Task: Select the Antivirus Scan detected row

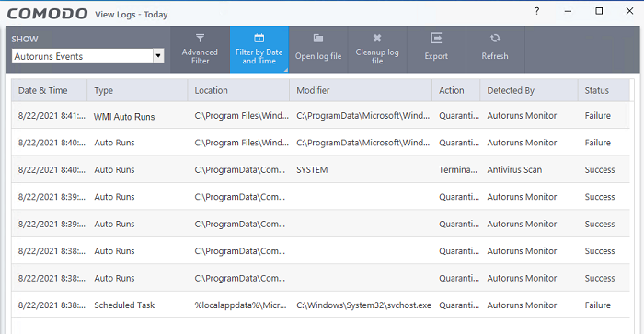Action: (x=320, y=169)
